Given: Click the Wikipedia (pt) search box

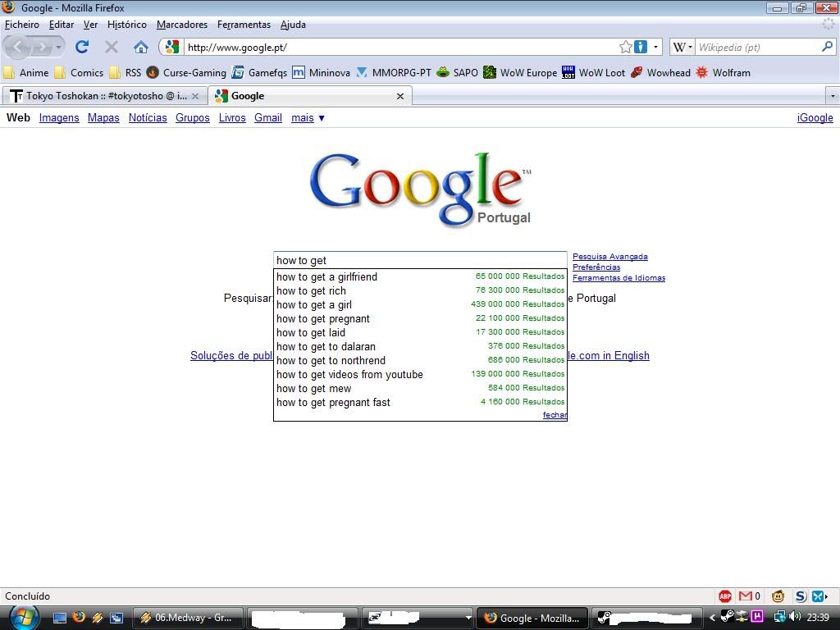Looking at the screenshot, I should (757, 47).
